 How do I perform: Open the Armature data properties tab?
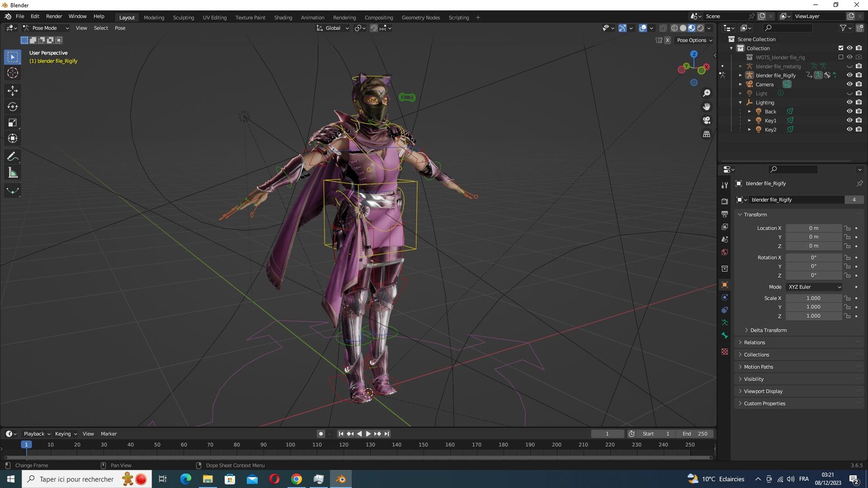click(724, 323)
